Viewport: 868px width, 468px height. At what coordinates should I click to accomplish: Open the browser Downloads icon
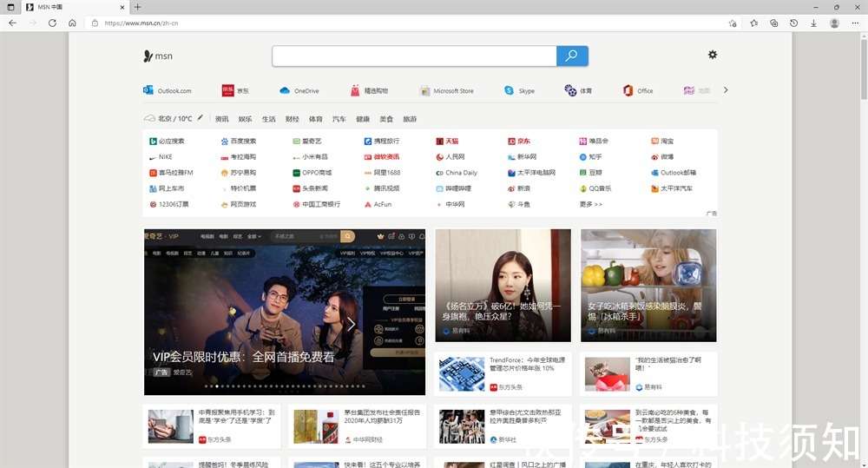[x=814, y=23]
